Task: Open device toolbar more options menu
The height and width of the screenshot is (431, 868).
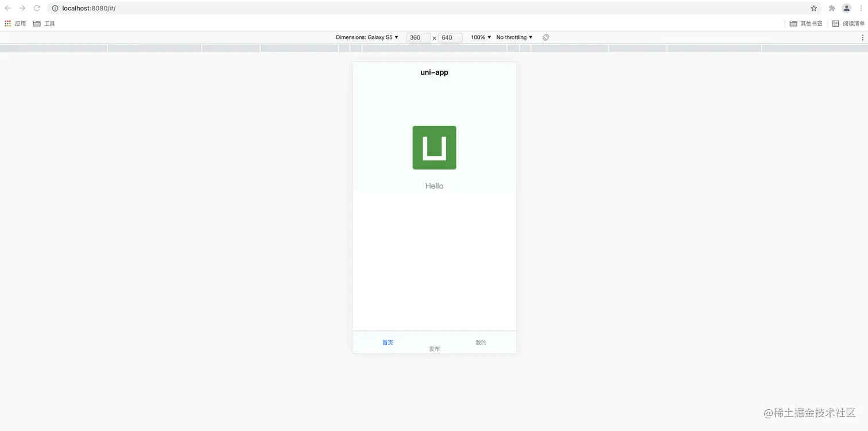Action: 862,37
